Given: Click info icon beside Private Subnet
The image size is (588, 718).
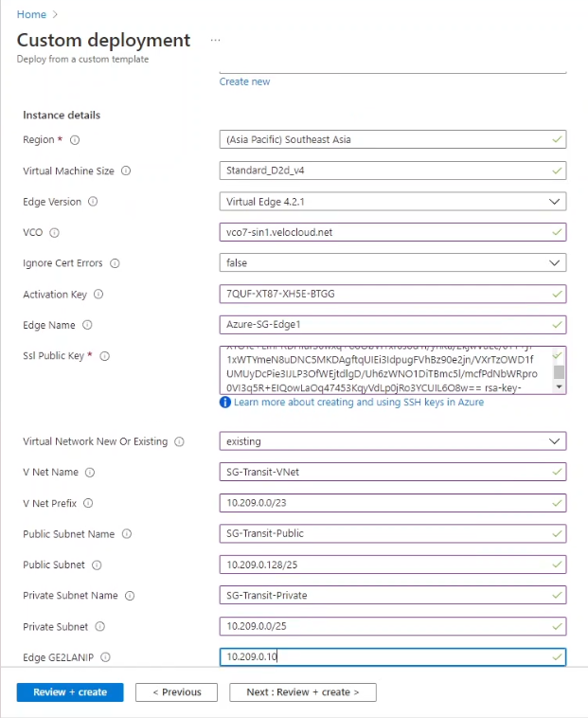Looking at the screenshot, I should point(99,626).
